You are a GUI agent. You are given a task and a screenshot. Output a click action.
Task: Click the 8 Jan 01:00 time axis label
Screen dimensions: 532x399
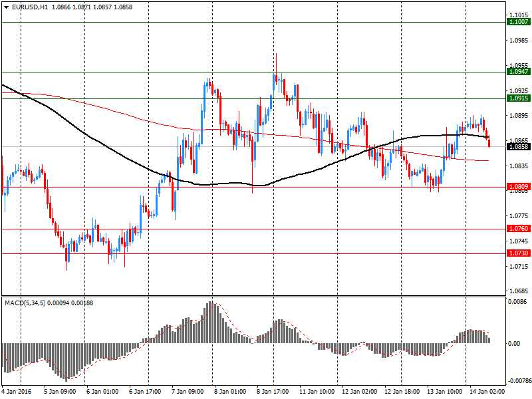230,392
